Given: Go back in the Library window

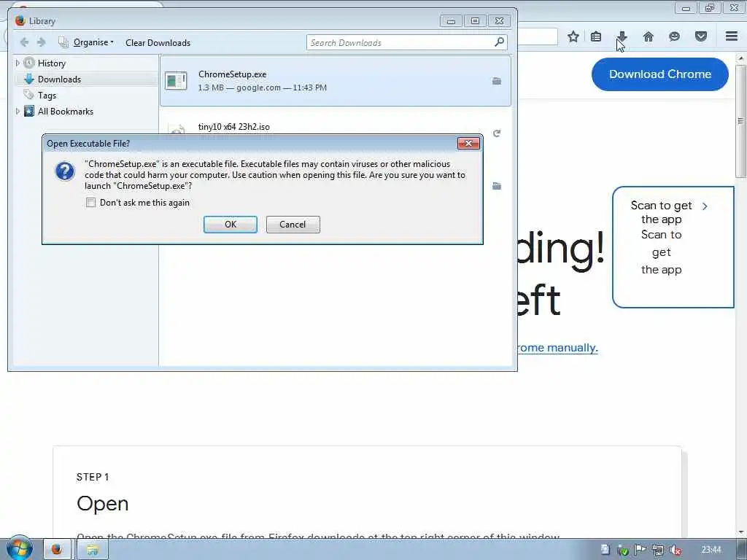Looking at the screenshot, I should [24, 42].
